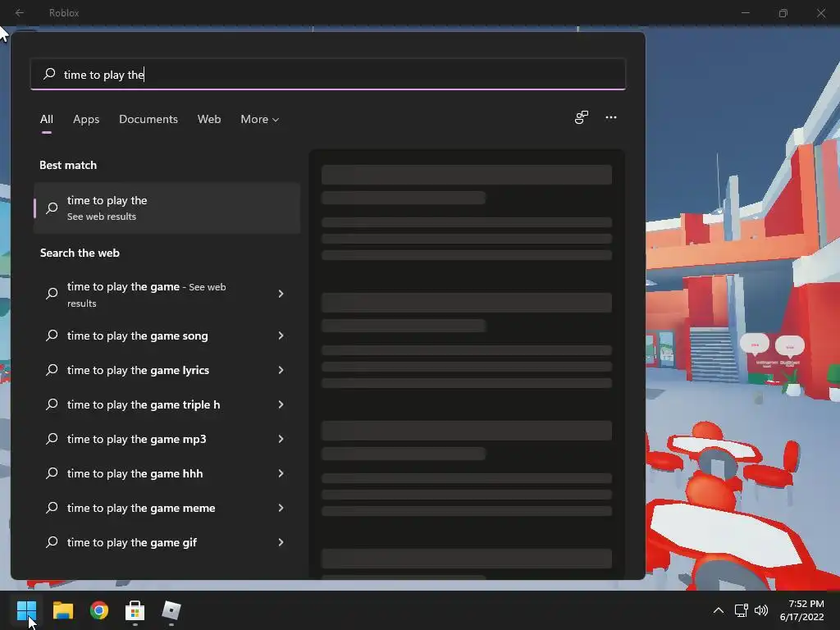Open the Windows Start button

26,610
